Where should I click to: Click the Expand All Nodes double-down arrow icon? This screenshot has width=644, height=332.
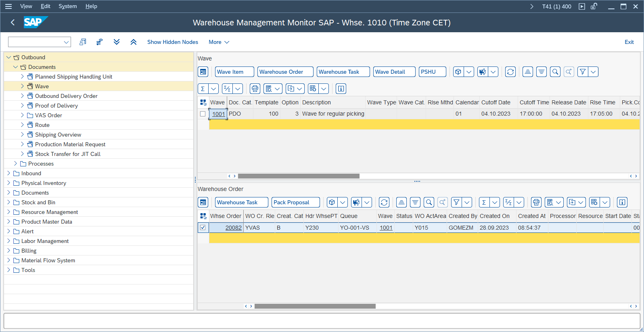pos(117,42)
